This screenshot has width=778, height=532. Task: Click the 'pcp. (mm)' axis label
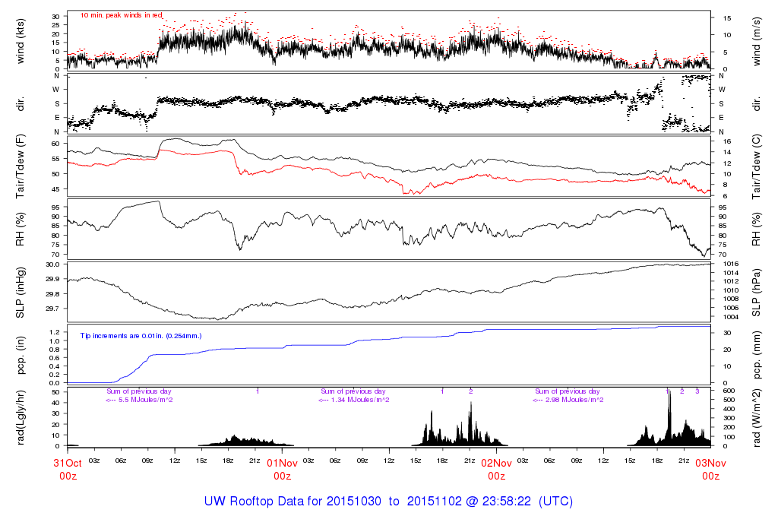pos(756,356)
